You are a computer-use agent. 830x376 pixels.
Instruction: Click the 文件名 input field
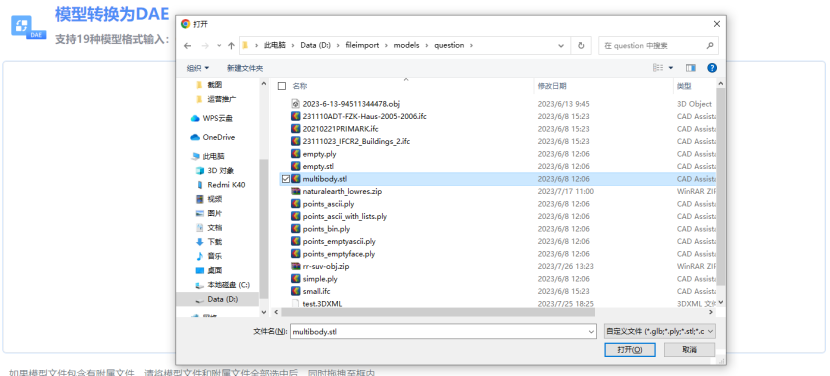pos(443,332)
